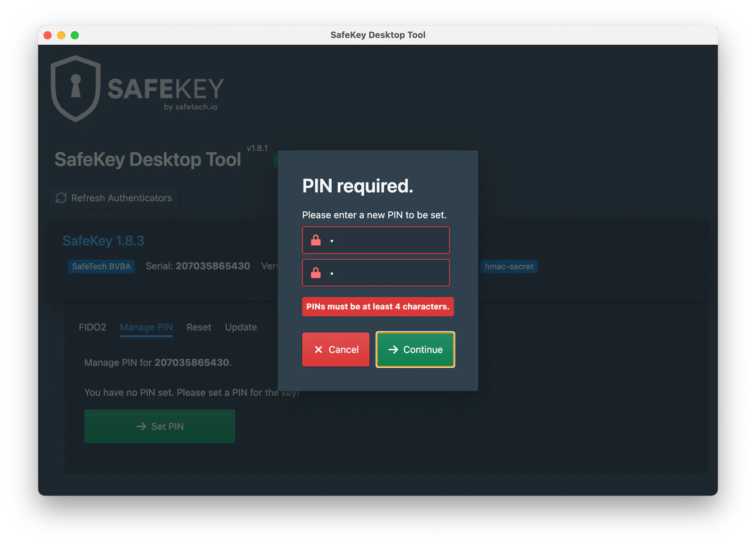Maximize the window with the green button

[75, 35]
